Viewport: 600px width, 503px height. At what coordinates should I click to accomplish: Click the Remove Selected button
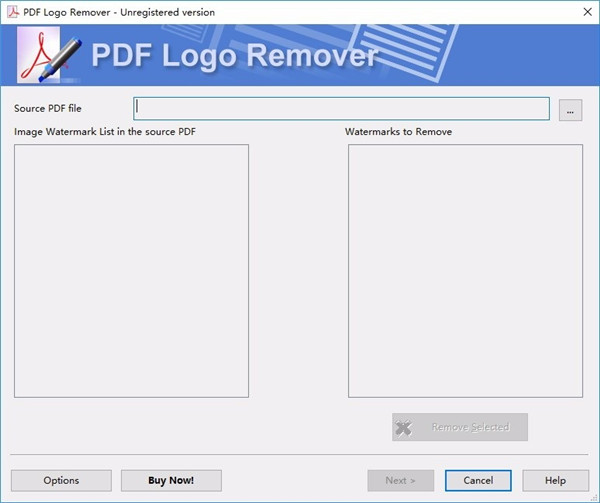pyautogui.click(x=460, y=427)
